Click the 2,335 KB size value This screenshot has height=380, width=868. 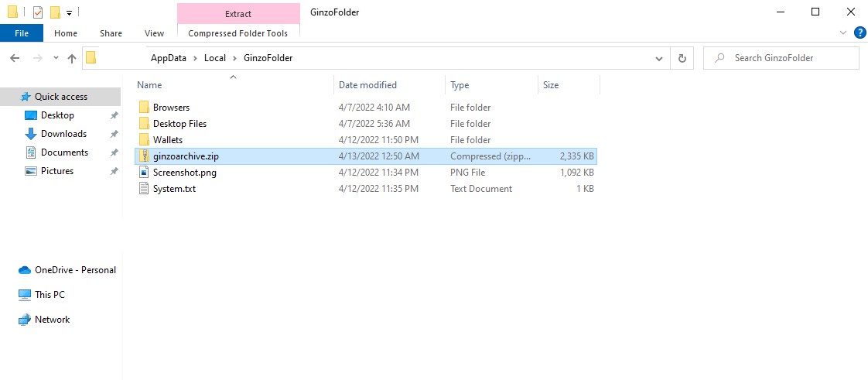click(576, 156)
